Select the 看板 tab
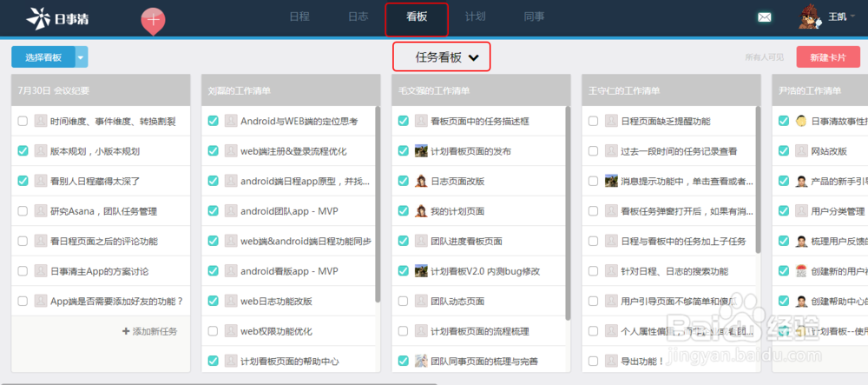 417,17
